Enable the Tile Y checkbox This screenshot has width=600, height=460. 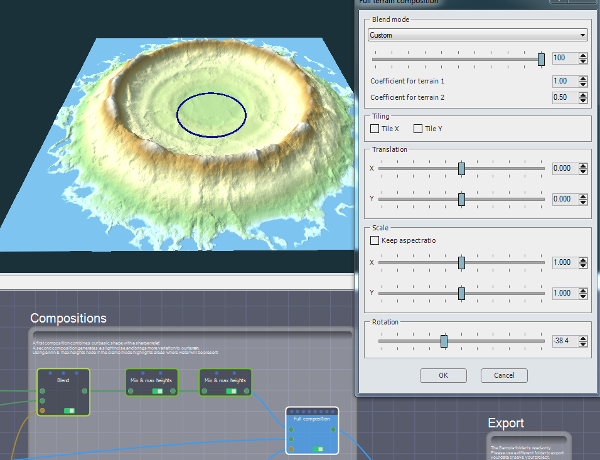click(x=418, y=129)
